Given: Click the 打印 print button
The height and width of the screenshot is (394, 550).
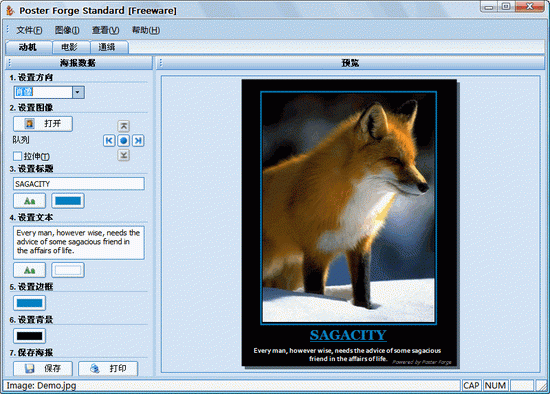Looking at the screenshot, I should [108, 368].
